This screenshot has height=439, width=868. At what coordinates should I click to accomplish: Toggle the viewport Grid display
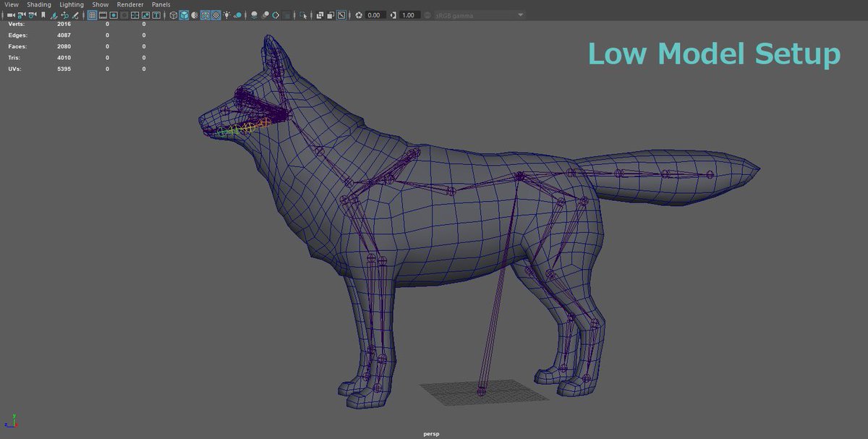[x=92, y=15]
